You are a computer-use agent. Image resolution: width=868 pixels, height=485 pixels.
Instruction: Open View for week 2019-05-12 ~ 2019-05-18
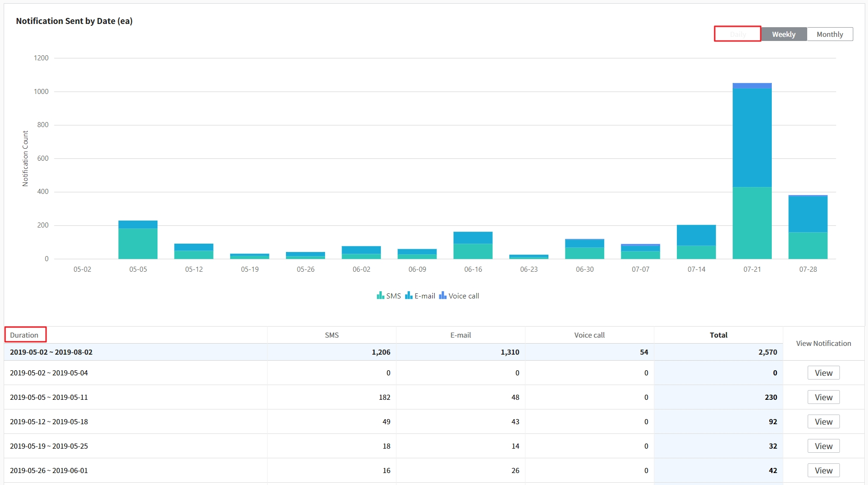coord(823,422)
